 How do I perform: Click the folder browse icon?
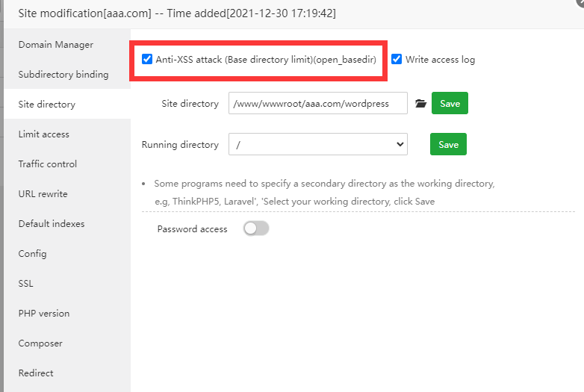point(420,104)
